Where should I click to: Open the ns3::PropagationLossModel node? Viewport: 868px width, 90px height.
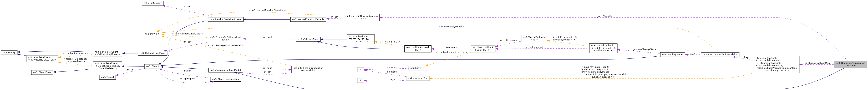click(225, 70)
